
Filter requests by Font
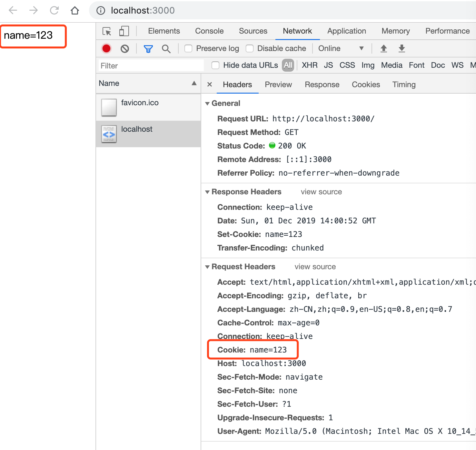417,65
